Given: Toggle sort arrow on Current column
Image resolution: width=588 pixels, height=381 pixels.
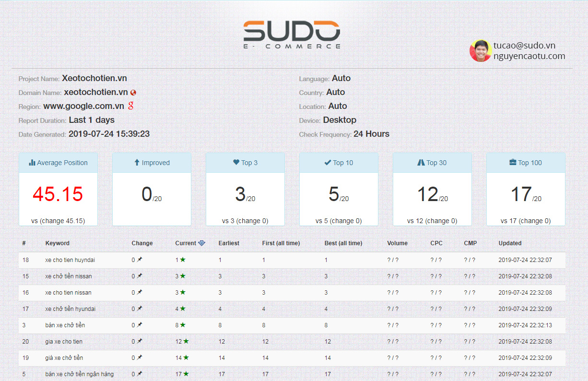Looking at the screenshot, I should [x=201, y=243].
